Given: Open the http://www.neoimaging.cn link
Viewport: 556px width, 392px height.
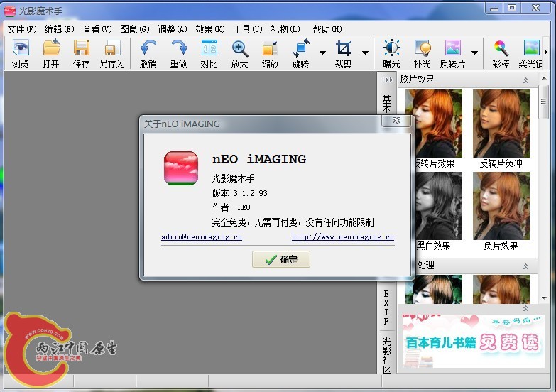Looking at the screenshot, I should (342, 237).
